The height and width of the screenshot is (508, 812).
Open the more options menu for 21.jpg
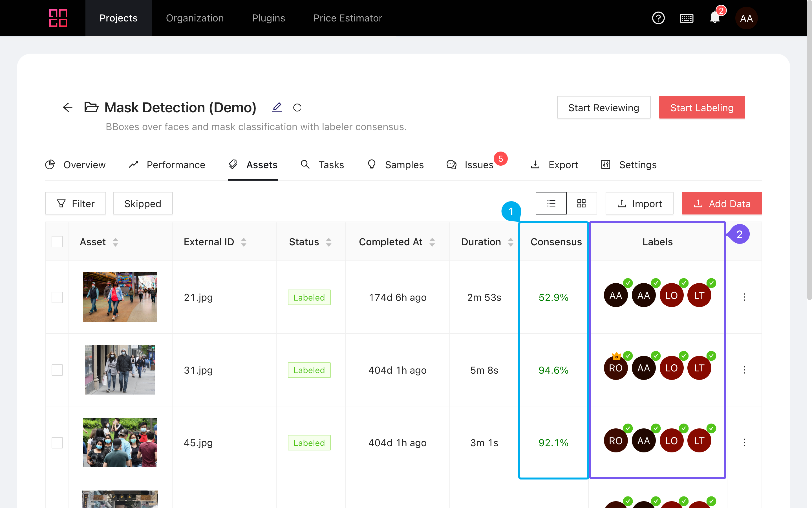click(744, 297)
